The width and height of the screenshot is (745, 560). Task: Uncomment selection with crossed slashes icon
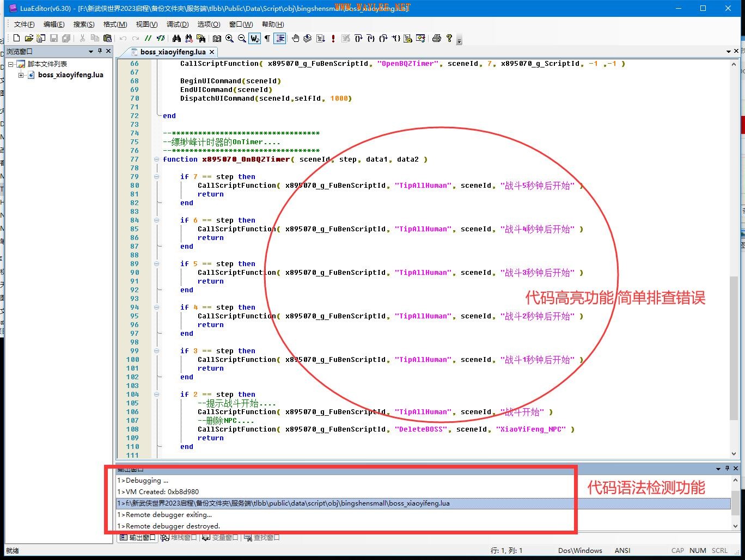point(160,38)
